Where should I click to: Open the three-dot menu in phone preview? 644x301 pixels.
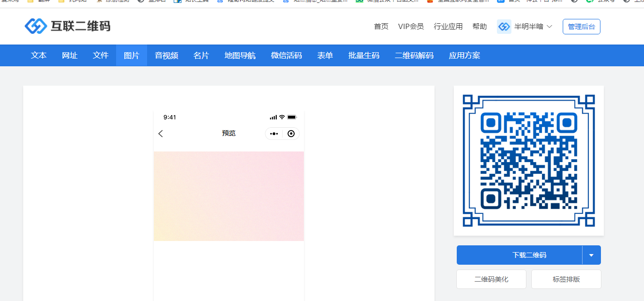point(274,134)
